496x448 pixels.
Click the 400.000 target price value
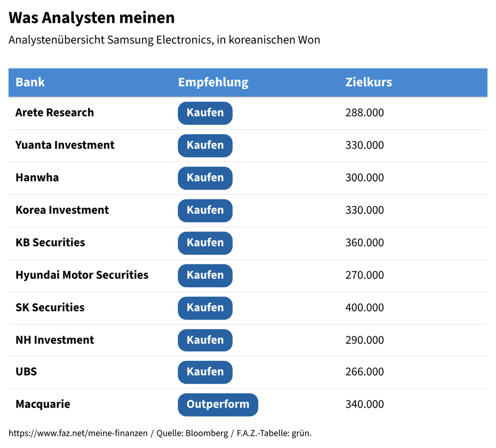(x=364, y=308)
